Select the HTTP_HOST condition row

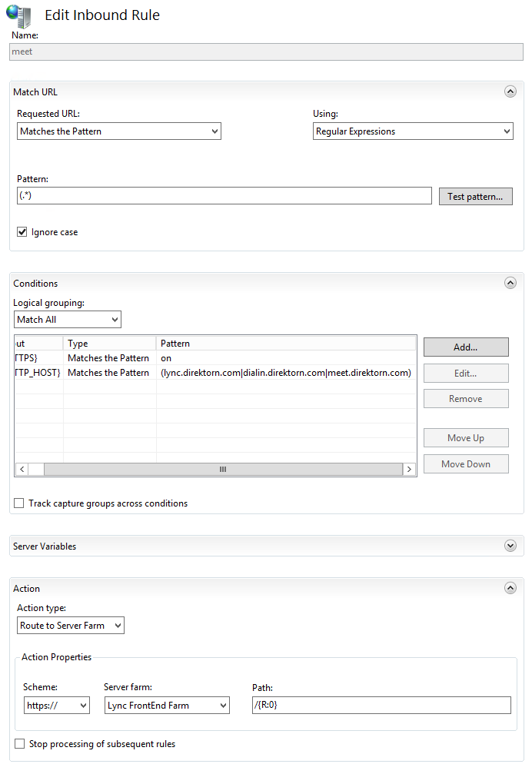[x=215, y=373]
